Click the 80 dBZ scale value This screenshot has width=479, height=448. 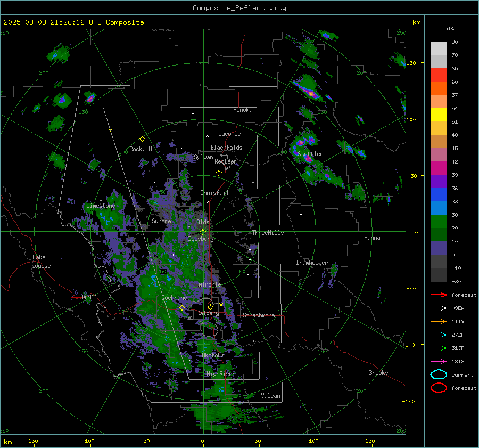pyautogui.click(x=455, y=42)
